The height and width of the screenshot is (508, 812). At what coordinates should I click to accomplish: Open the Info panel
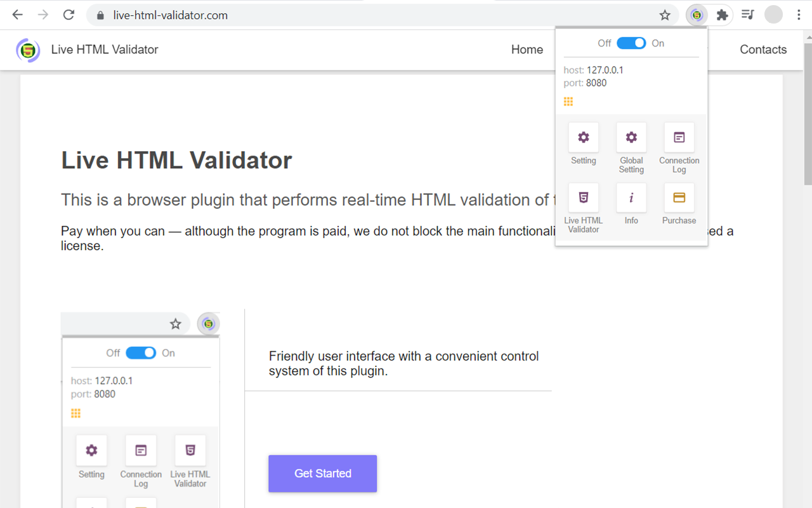[631, 197]
